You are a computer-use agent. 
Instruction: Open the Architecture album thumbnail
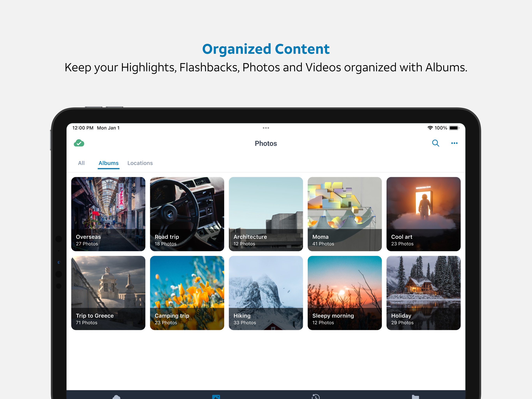tap(266, 214)
